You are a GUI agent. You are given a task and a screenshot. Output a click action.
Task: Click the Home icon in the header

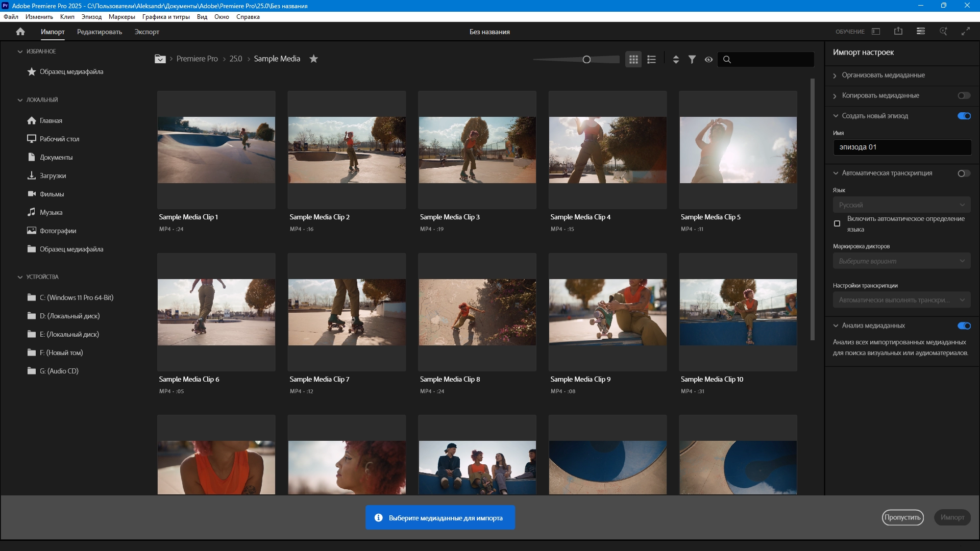point(20,32)
